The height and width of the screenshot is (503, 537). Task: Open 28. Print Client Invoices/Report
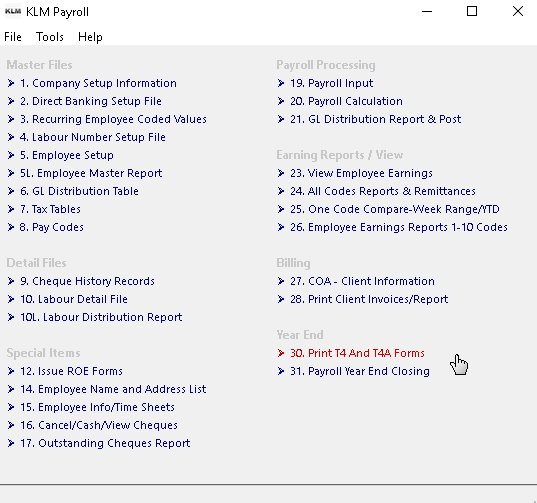[x=369, y=299]
